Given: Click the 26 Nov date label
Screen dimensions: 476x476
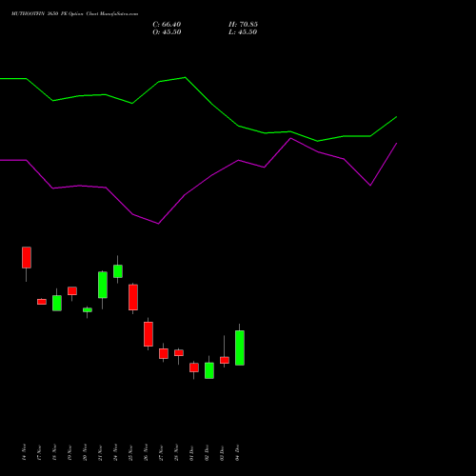Looking at the screenshot, I should pyautogui.click(x=147, y=452).
